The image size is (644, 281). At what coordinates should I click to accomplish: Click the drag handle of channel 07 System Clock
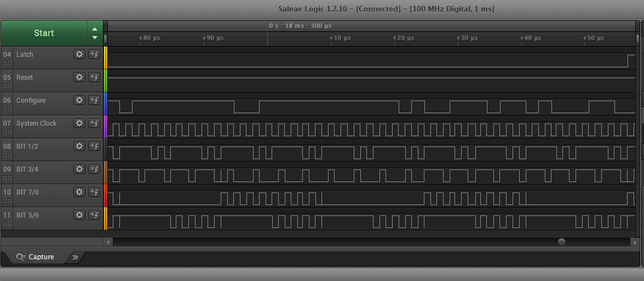7,132
